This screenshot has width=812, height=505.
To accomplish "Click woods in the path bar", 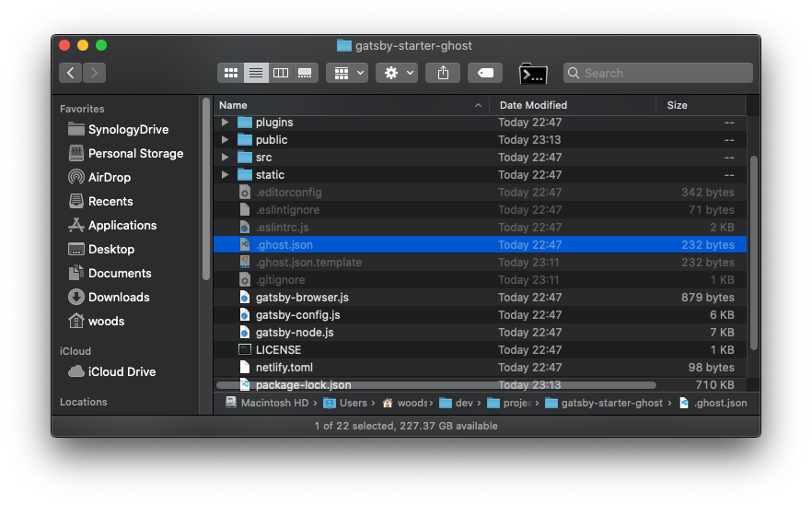I will [405, 403].
